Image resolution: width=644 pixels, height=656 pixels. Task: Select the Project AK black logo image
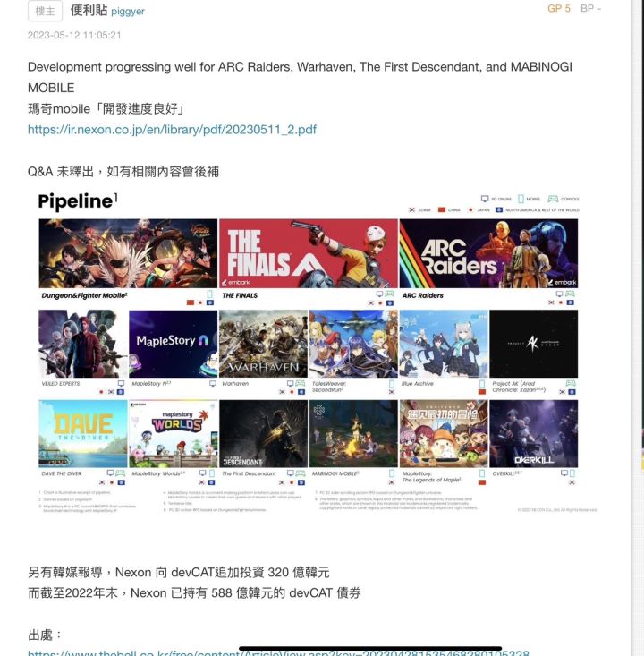click(534, 344)
